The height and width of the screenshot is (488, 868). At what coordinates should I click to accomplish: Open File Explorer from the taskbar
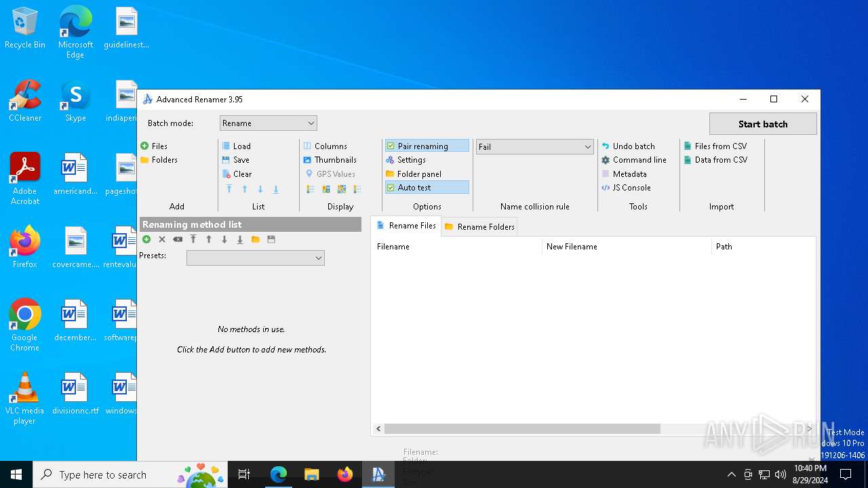click(311, 474)
